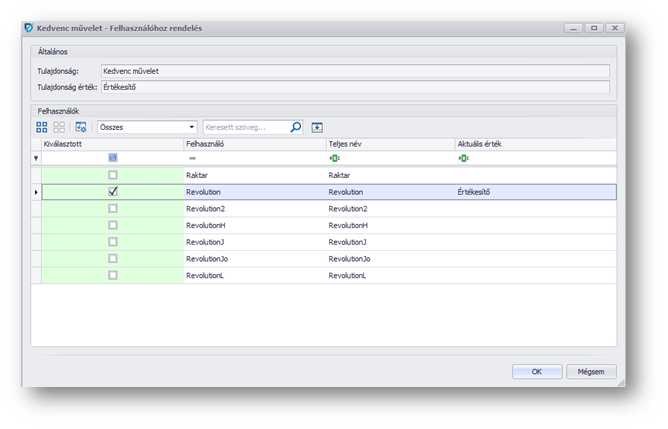Enable the checkbox for RevolutionJ
This screenshot has width=668, height=429.
point(113,242)
